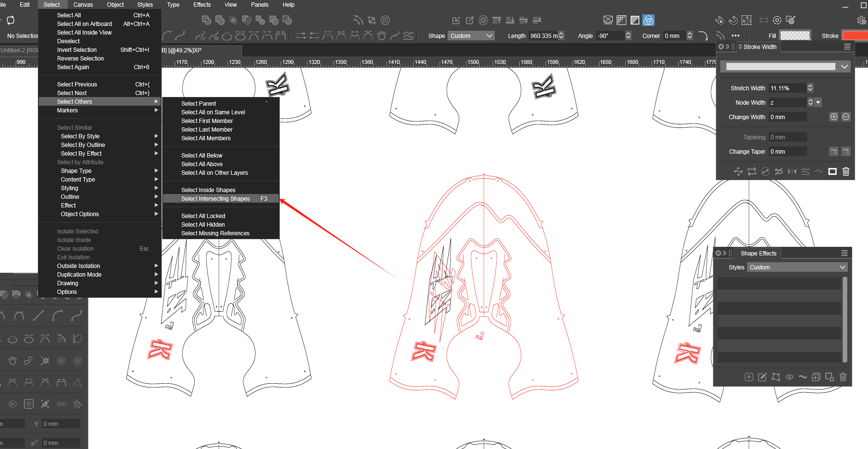Choose Select Intersecting Shapes from submenu
This screenshot has width=868, height=449.
(x=216, y=199)
